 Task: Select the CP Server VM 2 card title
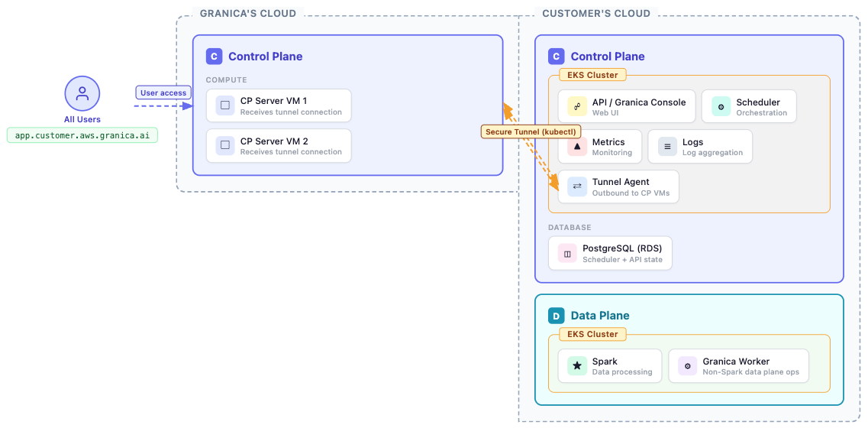click(274, 141)
